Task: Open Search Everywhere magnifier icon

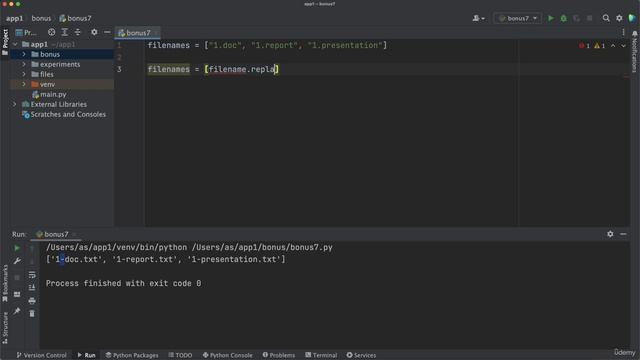Action: pyautogui.click(x=606, y=18)
